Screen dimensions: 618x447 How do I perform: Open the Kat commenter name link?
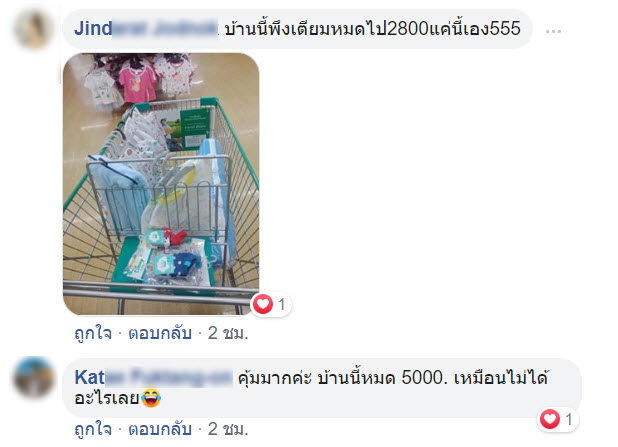(x=153, y=378)
